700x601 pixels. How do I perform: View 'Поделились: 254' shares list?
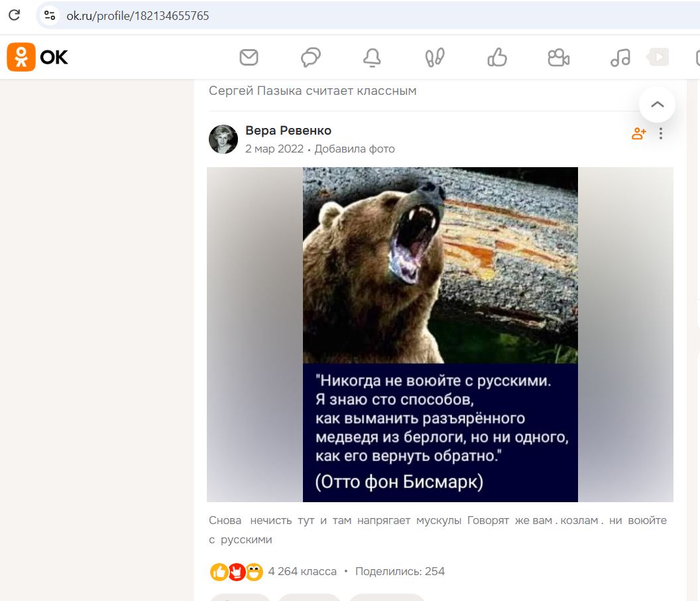400,572
